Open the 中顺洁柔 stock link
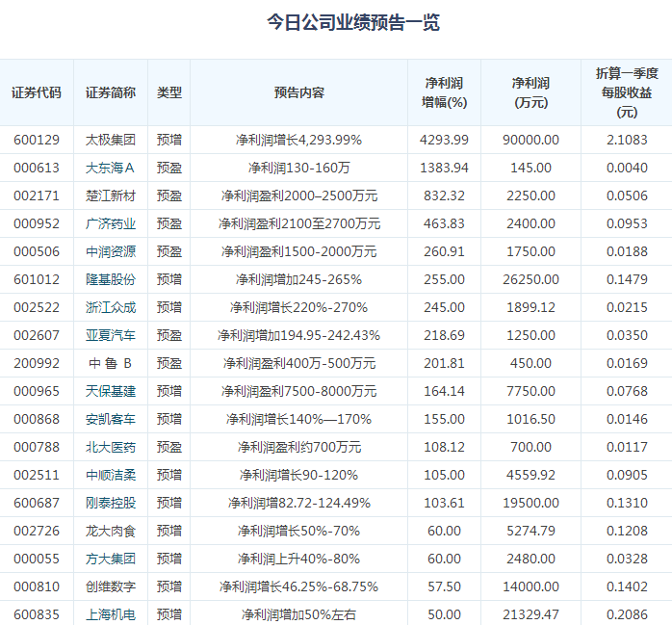The height and width of the screenshot is (625, 672). [x=110, y=475]
